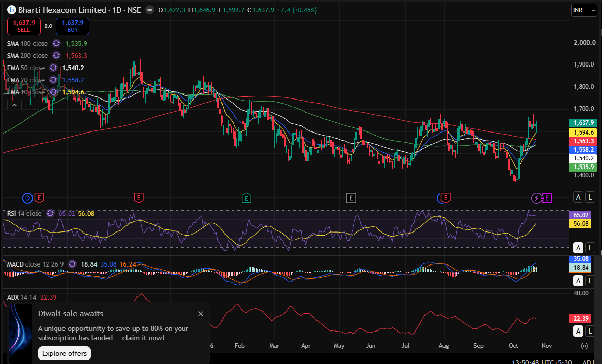The image size is (602, 364).
Task: Toggle log scale L in ADX pane
Action: [x=590, y=331]
